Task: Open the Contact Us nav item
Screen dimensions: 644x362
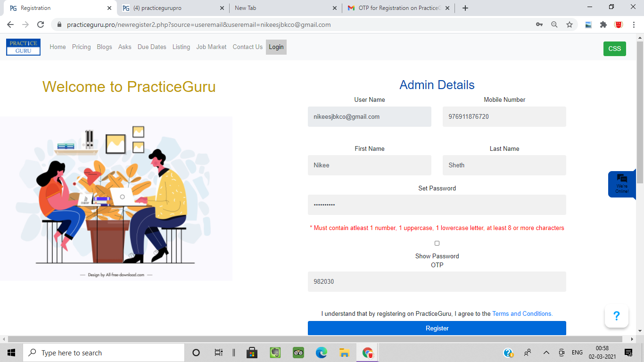Action: (x=248, y=47)
